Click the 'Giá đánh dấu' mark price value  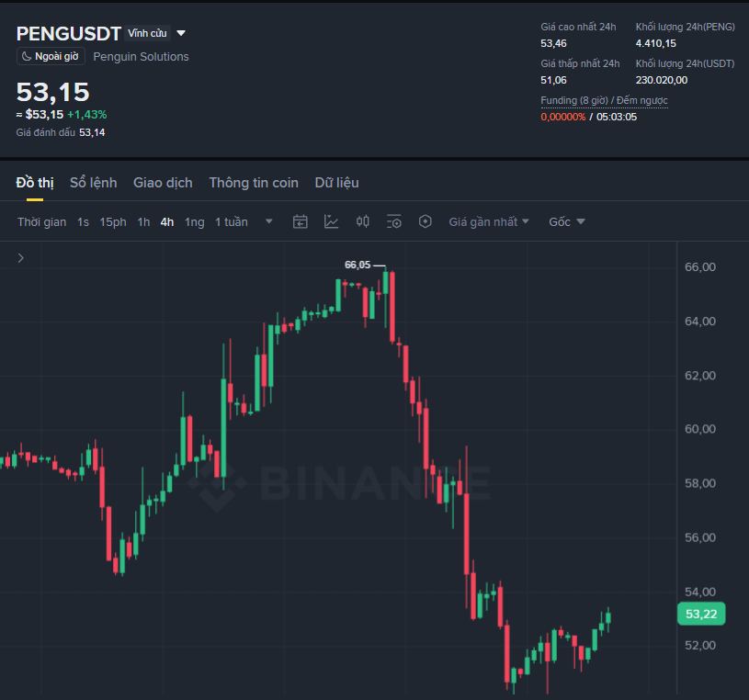point(92,132)
